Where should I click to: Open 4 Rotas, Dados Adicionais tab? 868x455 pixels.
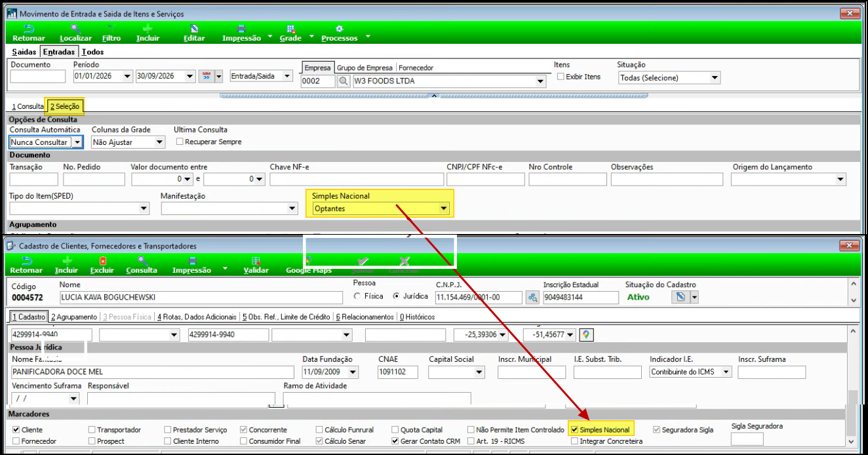197,317
